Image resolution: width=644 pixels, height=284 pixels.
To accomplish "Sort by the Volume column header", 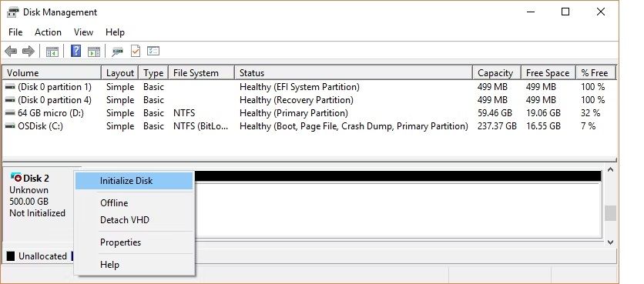I will (52, 73).
